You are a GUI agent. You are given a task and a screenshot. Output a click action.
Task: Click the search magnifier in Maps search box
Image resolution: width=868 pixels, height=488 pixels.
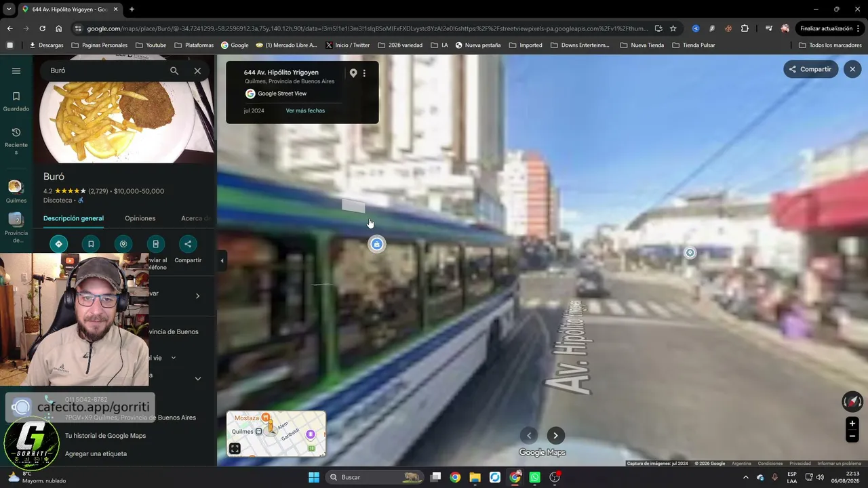[174, 70]
